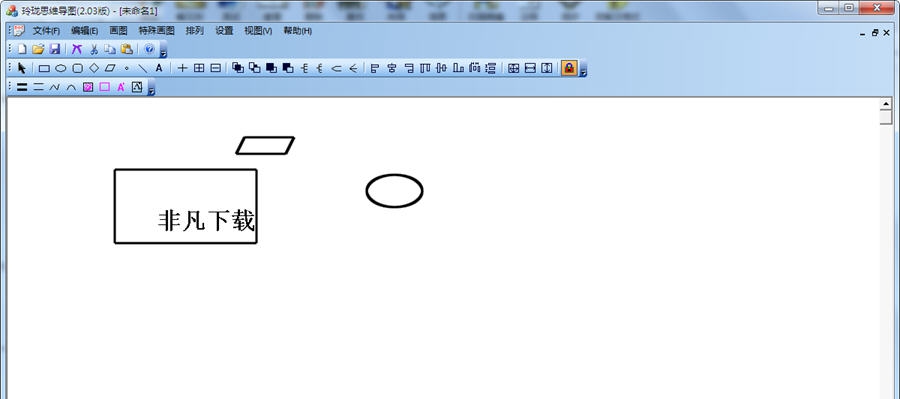This screenshot has height=399, width=900.
Task: Open the 文件(F) menu
Action: pos(46,31)
